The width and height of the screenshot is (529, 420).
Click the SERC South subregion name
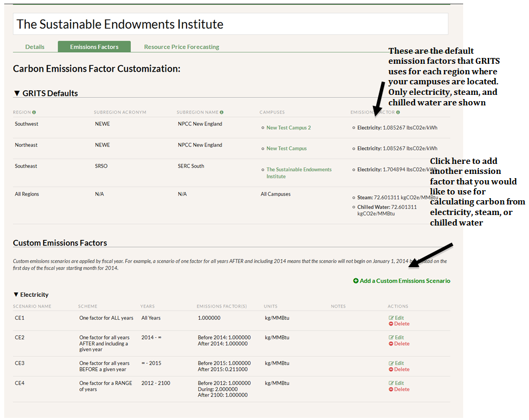tap(191, 166)
